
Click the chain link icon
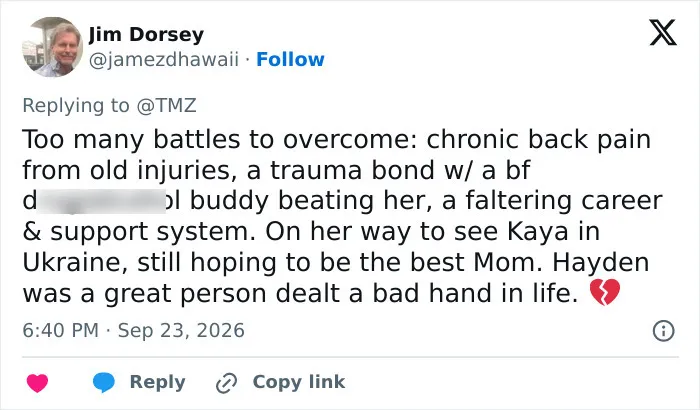coord(226,383)
